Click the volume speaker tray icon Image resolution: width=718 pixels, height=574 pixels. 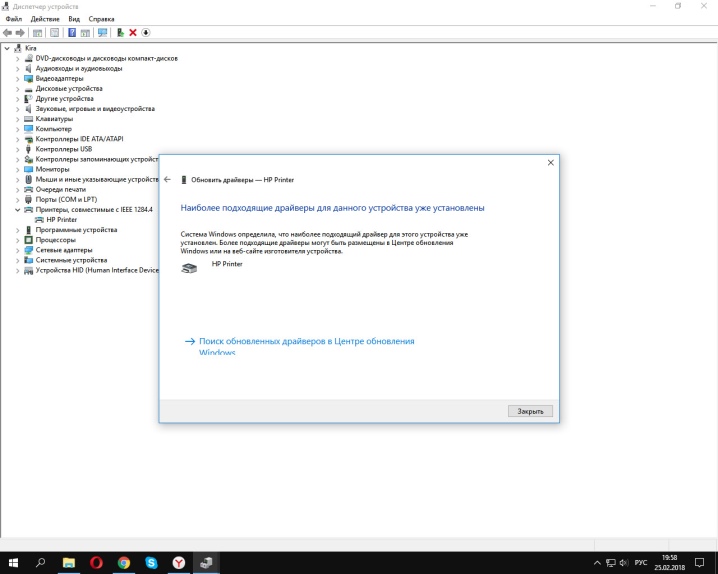tap(624, 563)
